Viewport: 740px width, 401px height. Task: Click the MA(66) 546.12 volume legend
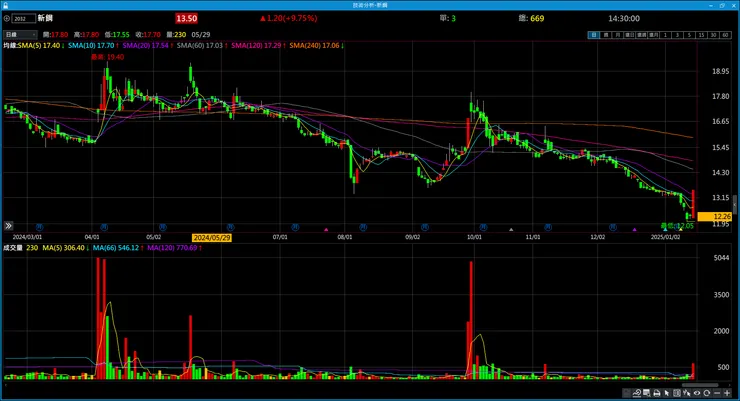point(118,248)
